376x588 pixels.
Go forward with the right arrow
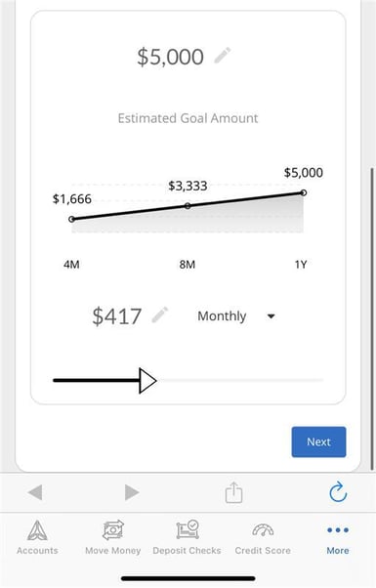(132, 492)
